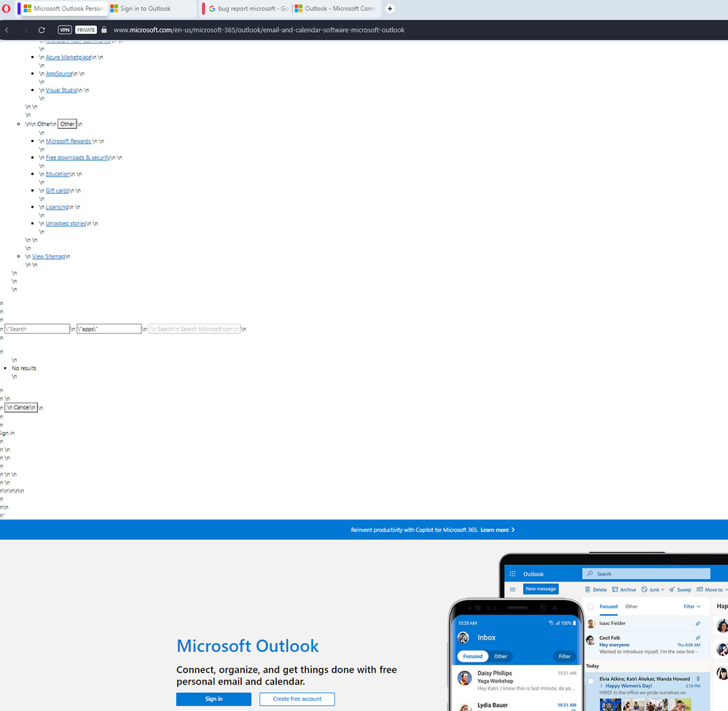
Task: Click pin icon on Cecil Folk message
Action: (x=698, y=638)
